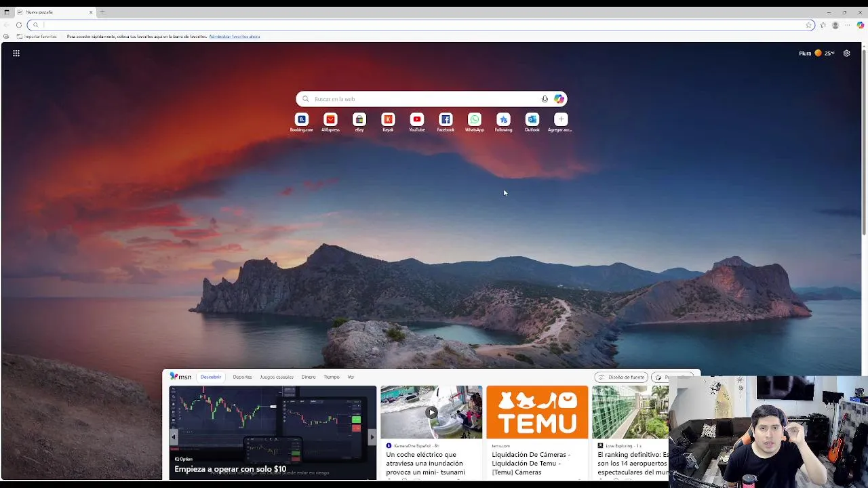Screen dimensions: 868x488
Task: Select the Deportes feed tab
Action: (x=242, y=377)
